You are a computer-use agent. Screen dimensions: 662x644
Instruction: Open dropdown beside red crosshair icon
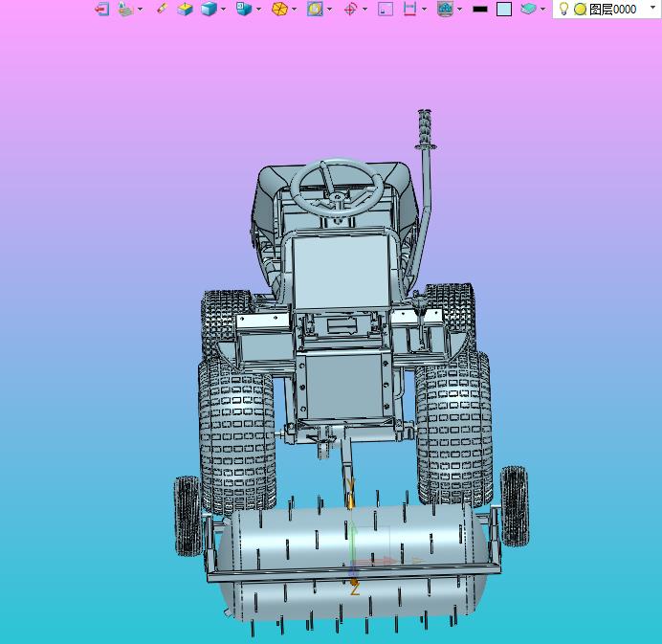click(x=364, y=10)
